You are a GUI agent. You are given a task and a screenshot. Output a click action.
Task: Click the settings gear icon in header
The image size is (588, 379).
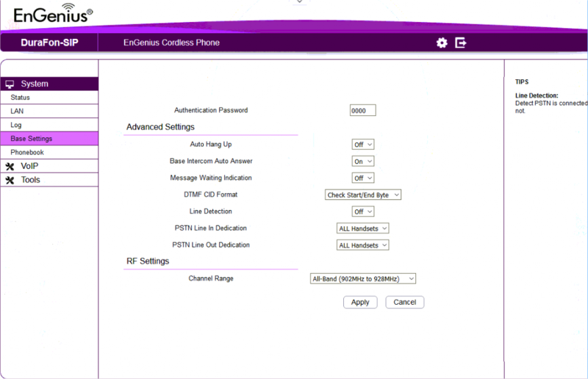point(442,43)
